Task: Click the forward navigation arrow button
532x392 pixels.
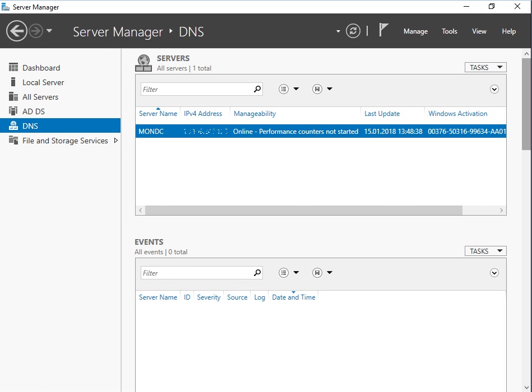Action: pyautogui.click(x=36, y=31)
